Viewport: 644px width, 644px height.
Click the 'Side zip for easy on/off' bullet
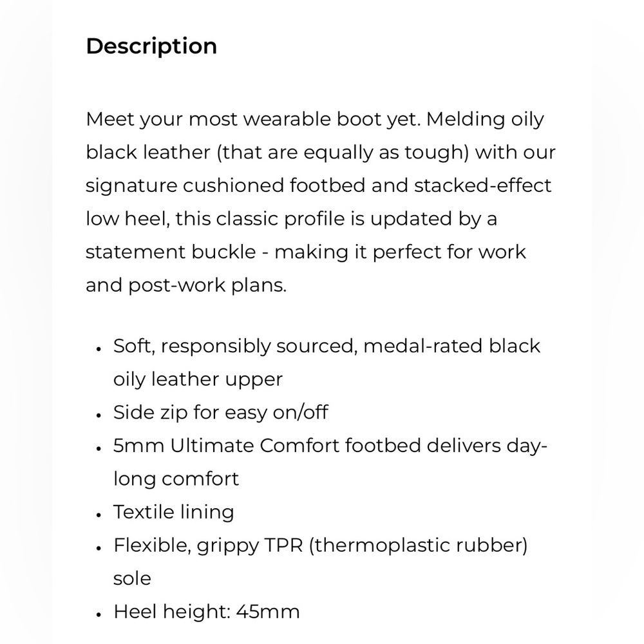coord(220,412)
